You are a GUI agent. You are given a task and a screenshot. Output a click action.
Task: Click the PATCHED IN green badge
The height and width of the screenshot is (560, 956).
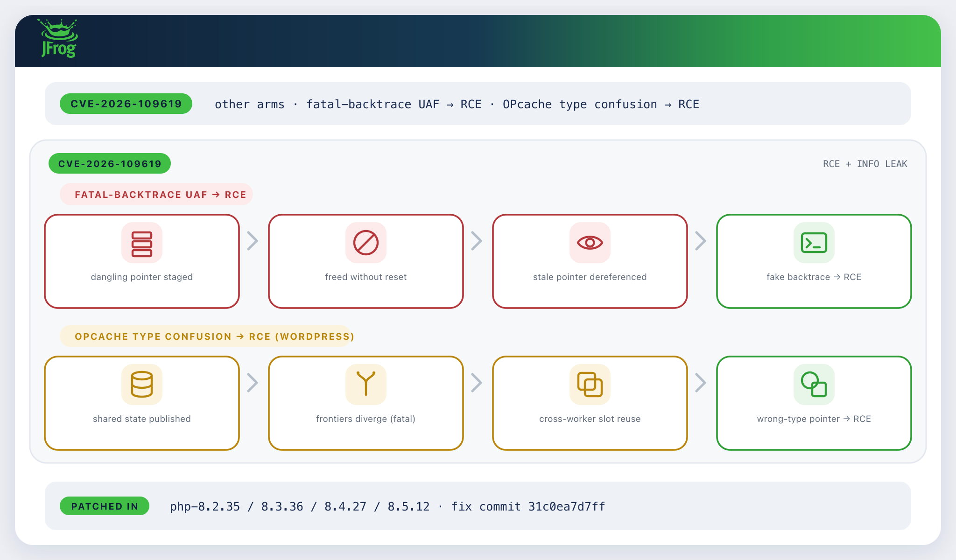point(105,506)
